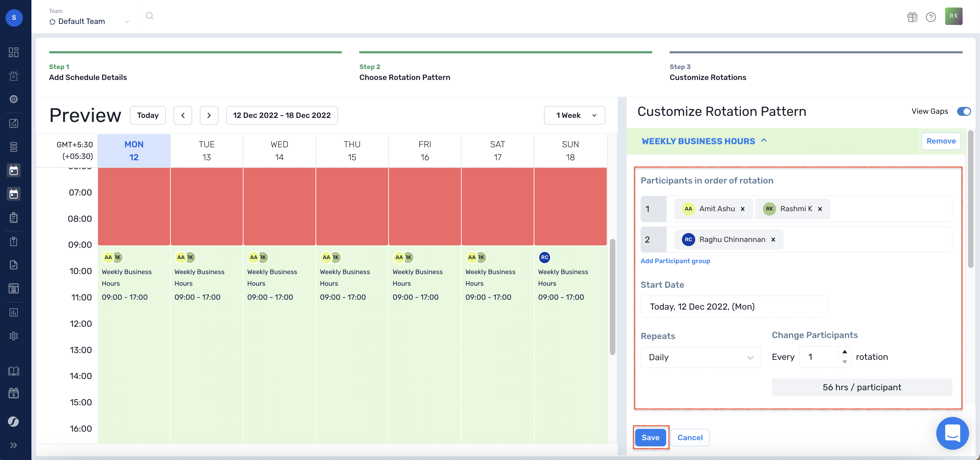Increase the rotation count stepper
980x460 pixels.
(x=844, y=351)
